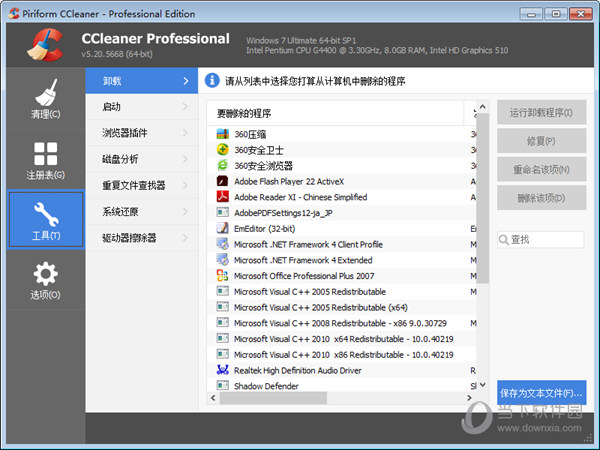The width and height of the screenshot is (600, 450).
Task: Sort by 要删除的程序 column header
Action: [335, 113]
